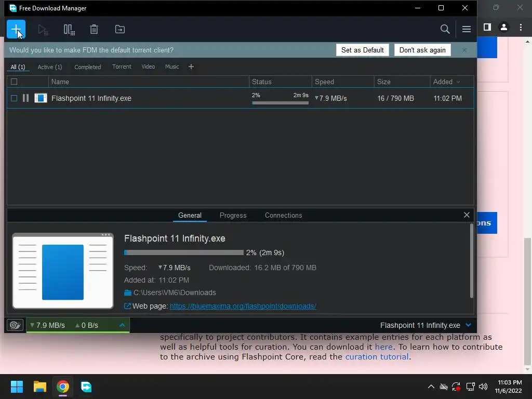Click the blue Add download plus button

coord(16,29)
